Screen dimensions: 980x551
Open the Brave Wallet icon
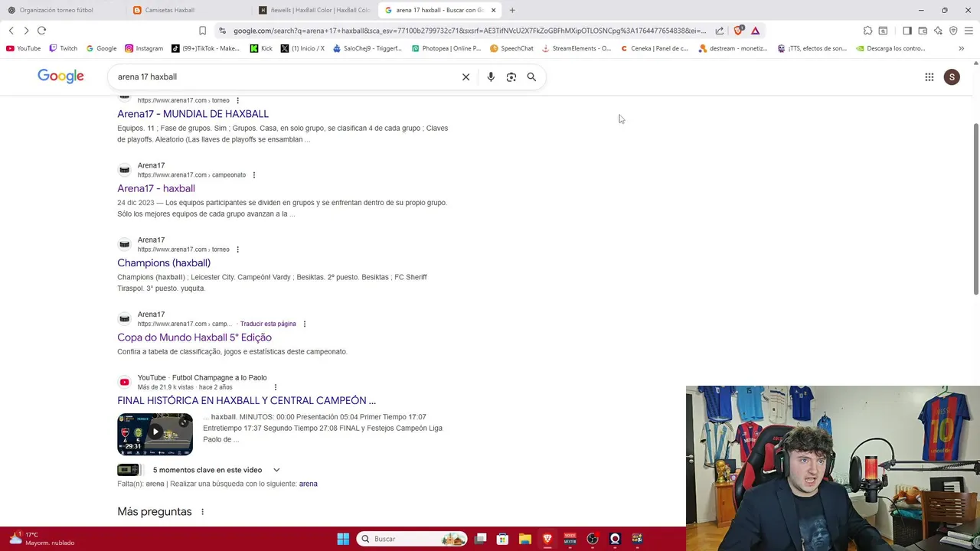[923, 31]
